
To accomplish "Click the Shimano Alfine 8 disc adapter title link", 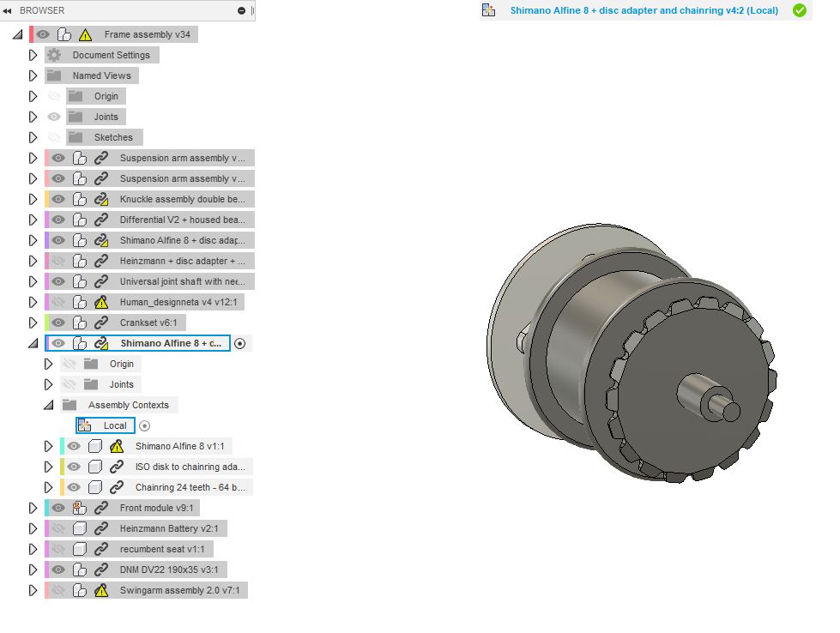I will click(x=644, y=10).
